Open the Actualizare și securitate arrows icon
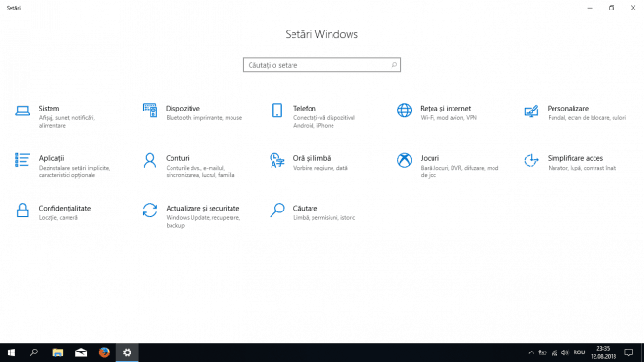Image resolution: width=644 pixels, height=362 pixels. click(150, 210)
